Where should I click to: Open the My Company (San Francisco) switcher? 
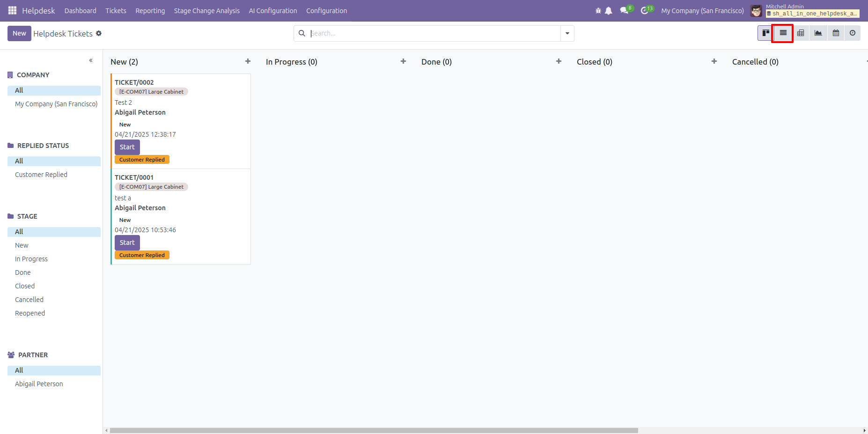pyautogui.click(x=702, y=11)
